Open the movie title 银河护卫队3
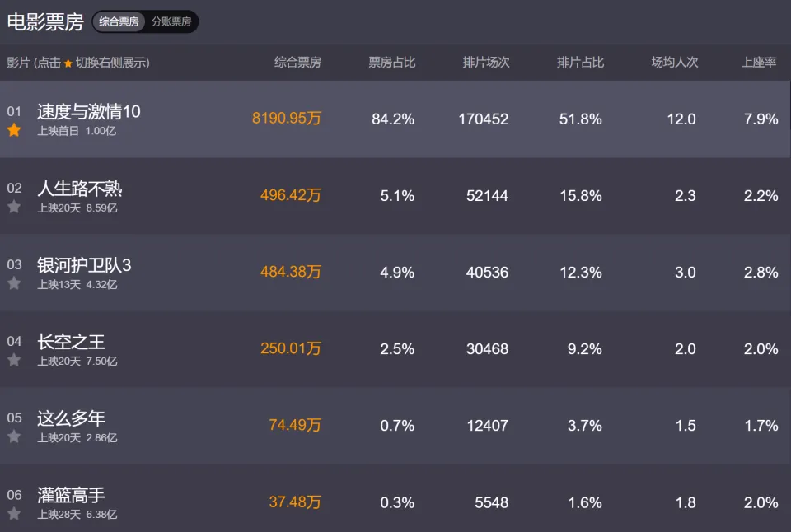Screen dimensions: 791x532 point(84,265)
